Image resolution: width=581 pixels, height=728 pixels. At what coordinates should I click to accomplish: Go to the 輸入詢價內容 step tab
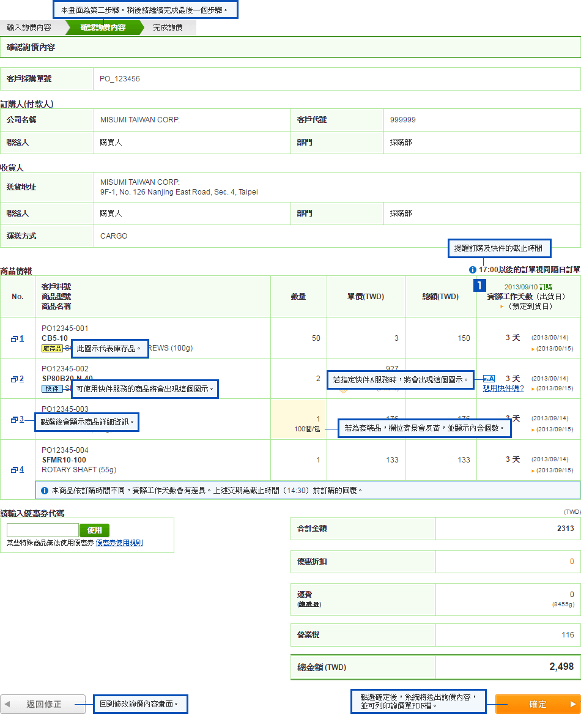(29, 28)
